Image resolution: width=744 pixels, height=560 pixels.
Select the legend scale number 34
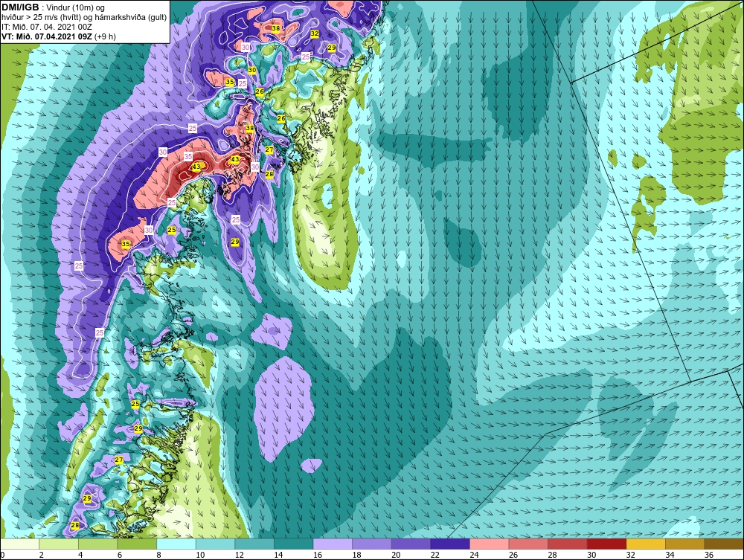(670, 555)
